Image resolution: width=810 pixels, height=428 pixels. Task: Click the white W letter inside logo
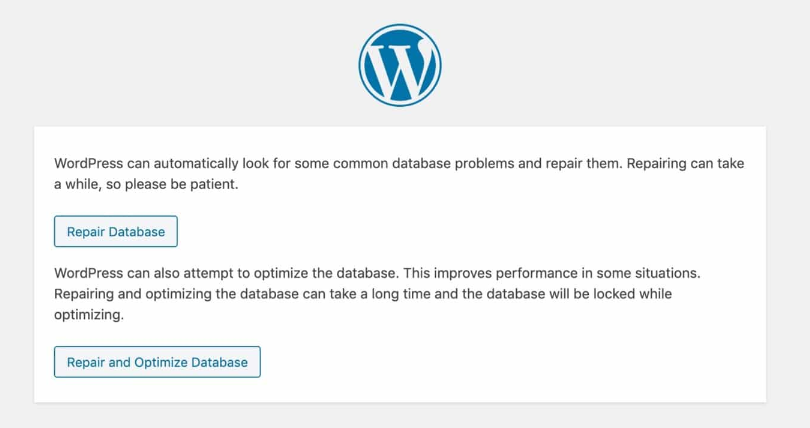pyautogui.click(x=400, y=70)
